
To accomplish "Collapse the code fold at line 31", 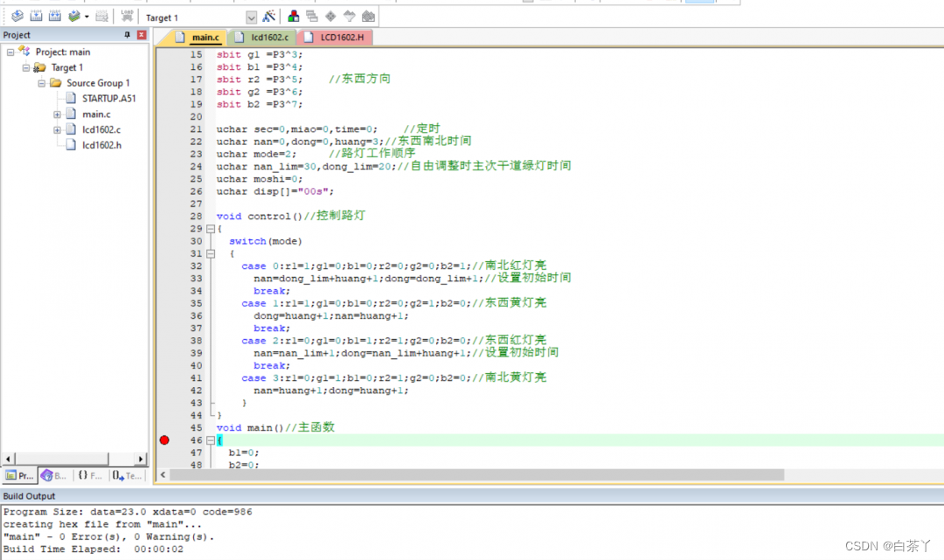I will (211, 254).
